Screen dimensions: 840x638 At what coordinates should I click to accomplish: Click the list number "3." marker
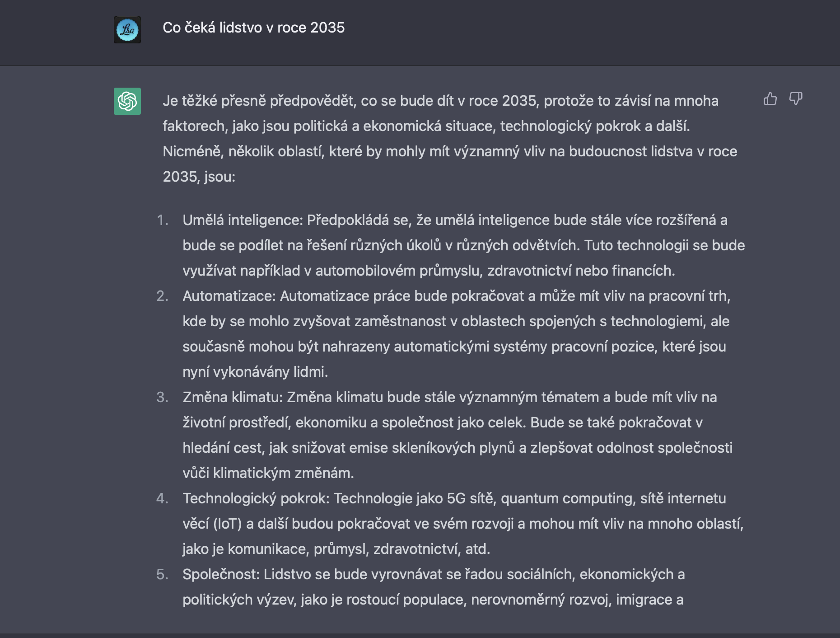pos(163,397)
